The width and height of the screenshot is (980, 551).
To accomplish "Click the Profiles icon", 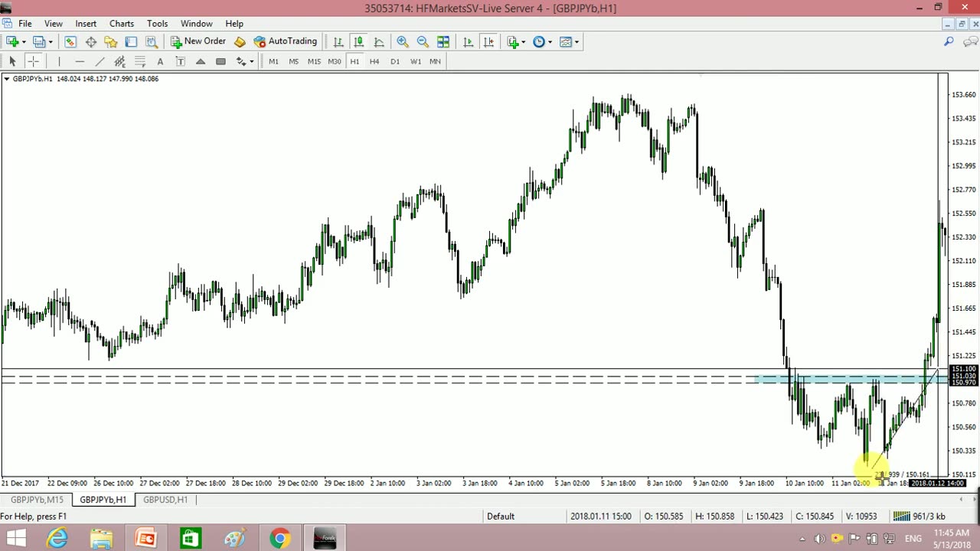I will [39, 41].
